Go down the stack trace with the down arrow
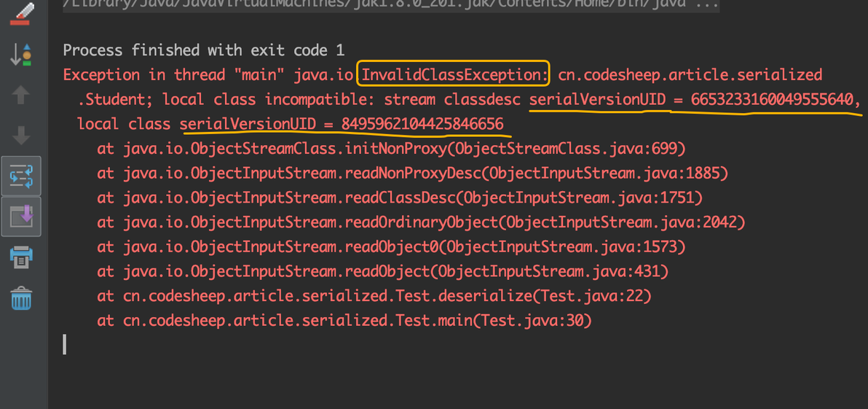This screenshot has height=409, width=868. [x=21, y=135]
